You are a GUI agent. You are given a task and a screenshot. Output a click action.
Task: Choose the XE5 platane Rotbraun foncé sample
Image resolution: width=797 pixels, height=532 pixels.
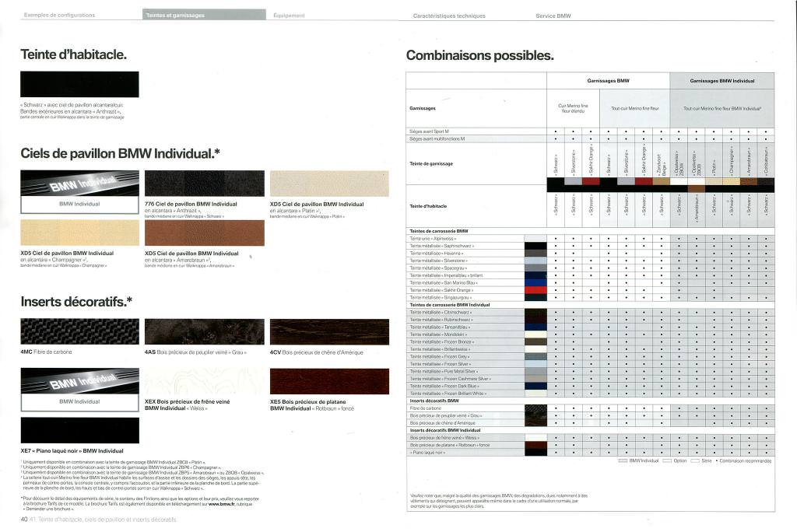click(x=329, y=381)
